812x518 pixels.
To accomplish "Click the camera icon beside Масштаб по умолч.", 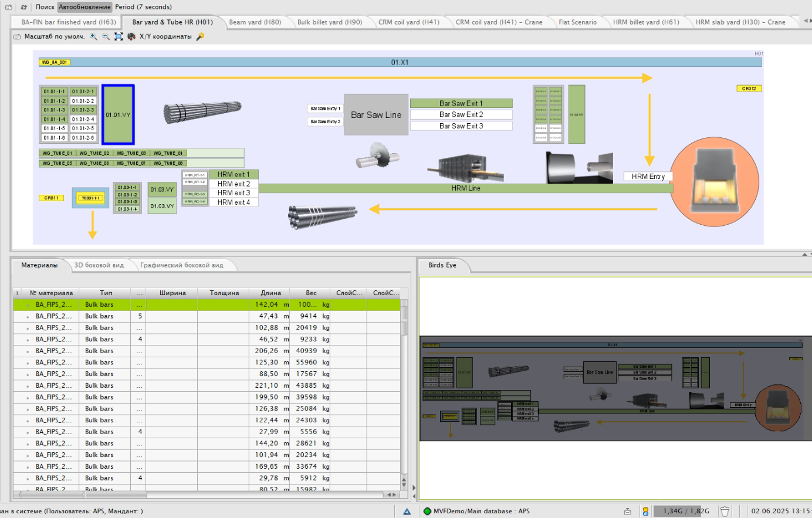I will [17, 36].
